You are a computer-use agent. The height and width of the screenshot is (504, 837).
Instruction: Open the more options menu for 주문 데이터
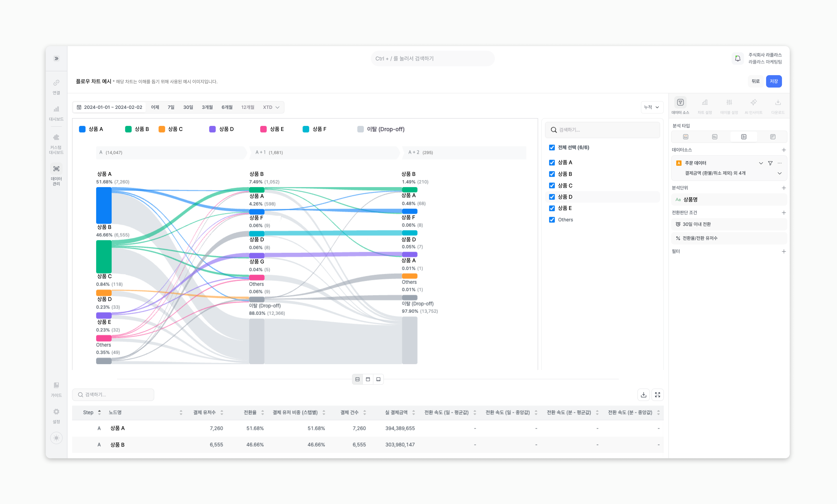pos(780,163)
